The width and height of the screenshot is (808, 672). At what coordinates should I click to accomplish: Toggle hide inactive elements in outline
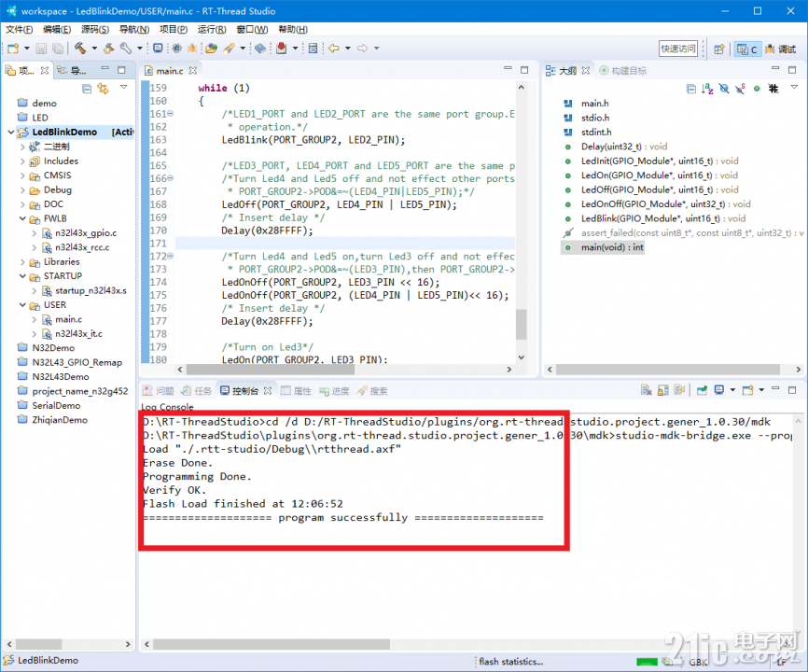point(773,89)
